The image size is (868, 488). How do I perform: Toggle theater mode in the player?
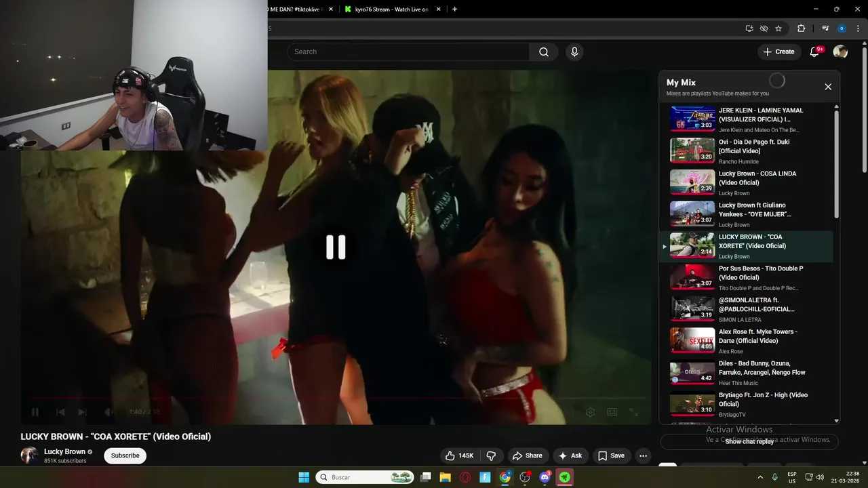pyautogui.click(x=612, y=411)
